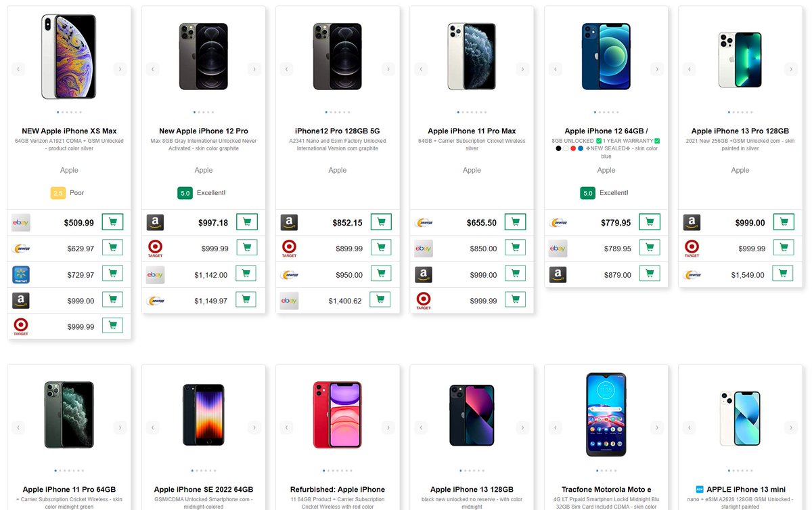Screen dimensions: 812x510
Task: Show the next image of the iPhone XS Max
Action: coord(120,68)
